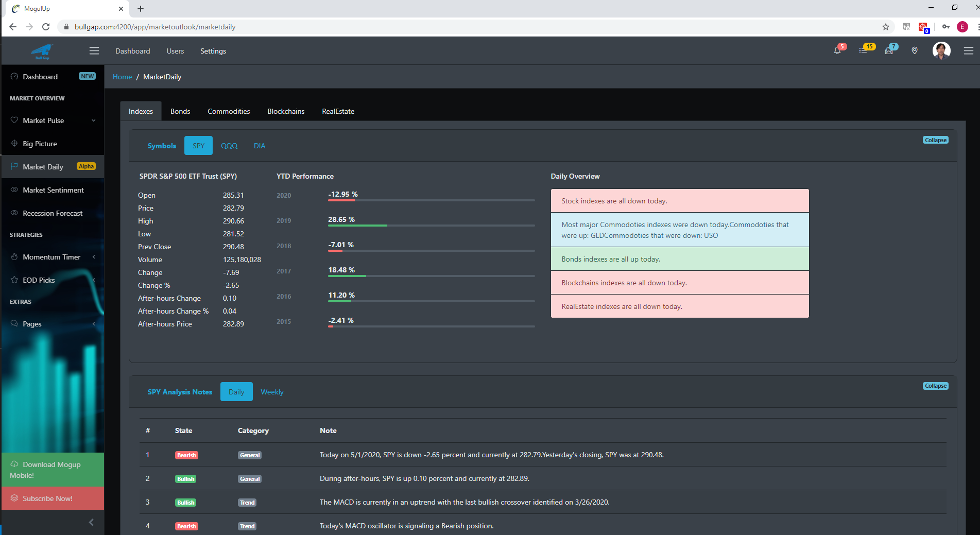Click Alpha badge next to Market Daily
This screenshot has height=535, width=980.
(86, 166)
